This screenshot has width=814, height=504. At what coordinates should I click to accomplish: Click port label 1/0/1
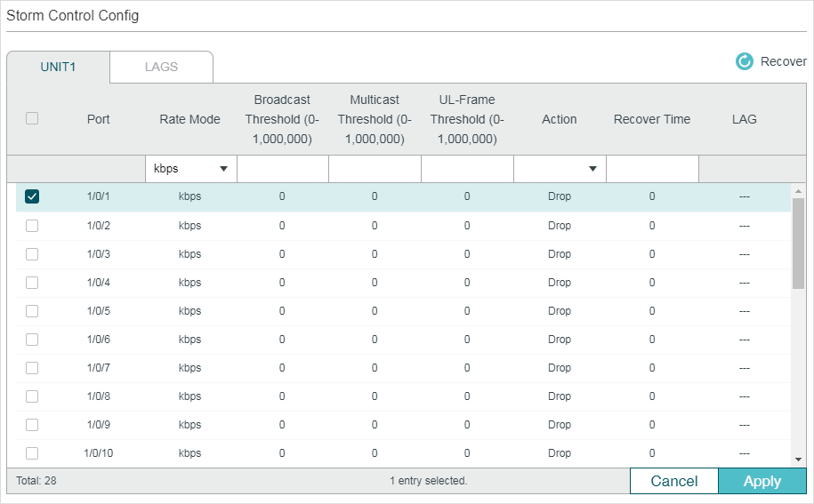point(98,196)
